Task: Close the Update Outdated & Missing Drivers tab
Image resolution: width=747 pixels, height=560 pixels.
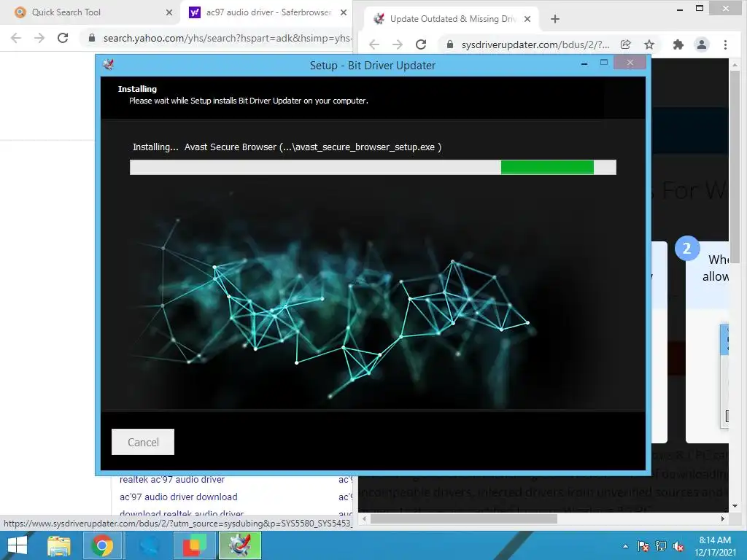Action: pos(527,19)
